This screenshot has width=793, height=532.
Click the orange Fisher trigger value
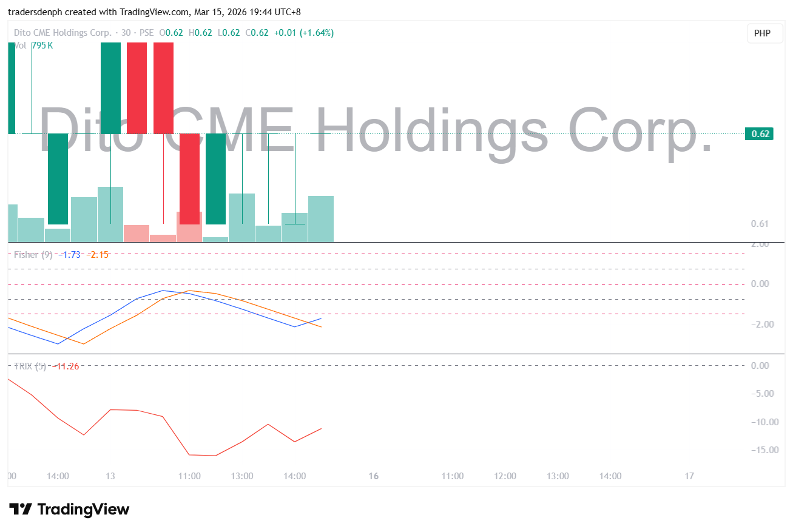point(98,255)
